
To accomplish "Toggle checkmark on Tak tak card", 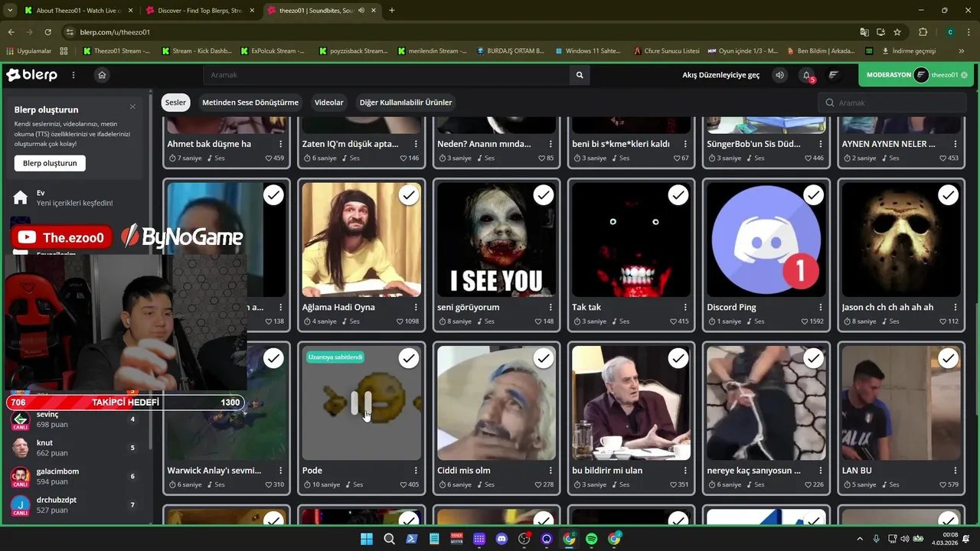I will pyautogui.click(x=678, y=195).
